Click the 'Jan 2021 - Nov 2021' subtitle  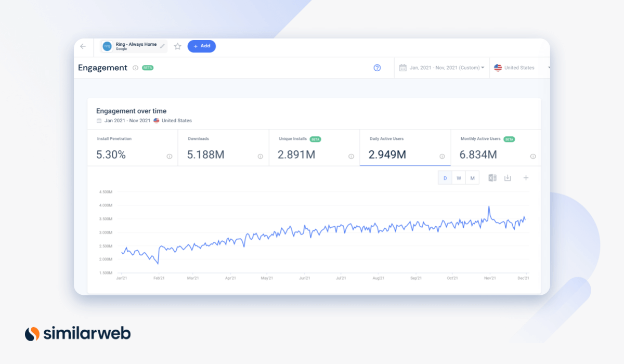(x=127, y=121)
